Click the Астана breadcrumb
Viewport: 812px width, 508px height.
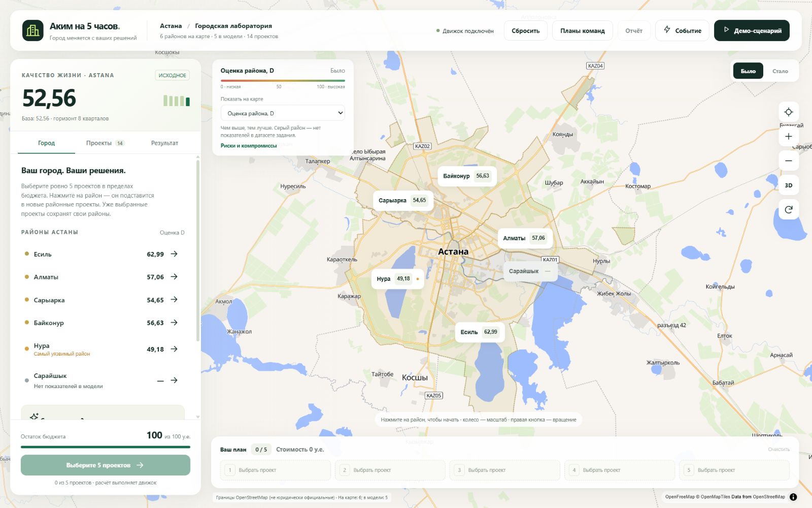[171, 26]
